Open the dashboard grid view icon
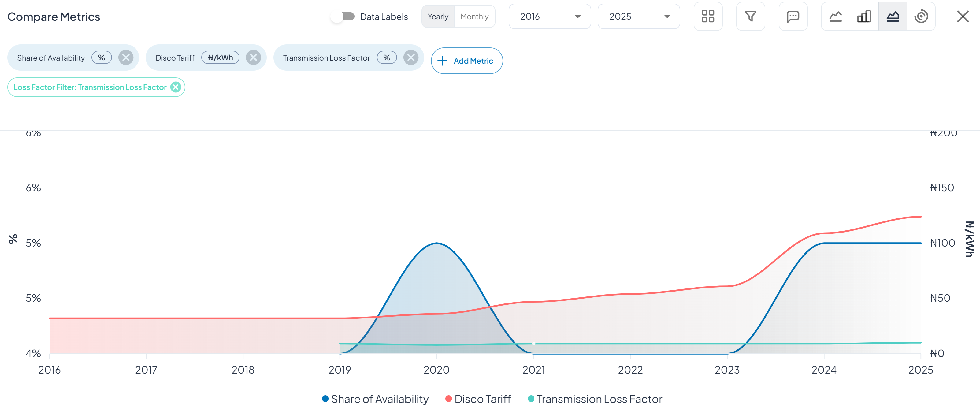980x413 pixels. click(x=708, y=17)
